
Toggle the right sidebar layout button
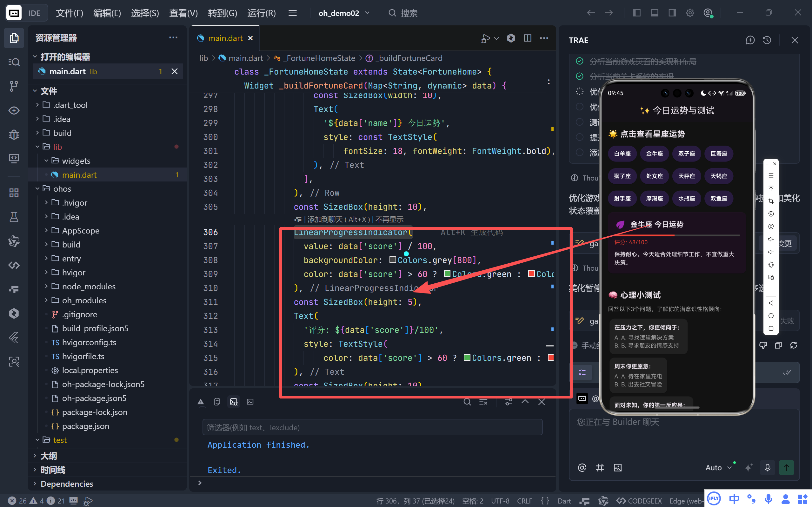[x=672, y=13]
